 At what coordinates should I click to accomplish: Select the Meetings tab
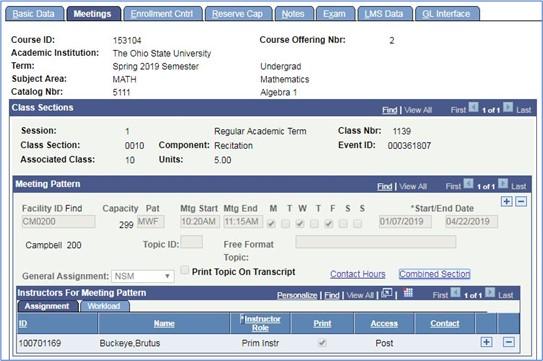[x=93, y=14]
